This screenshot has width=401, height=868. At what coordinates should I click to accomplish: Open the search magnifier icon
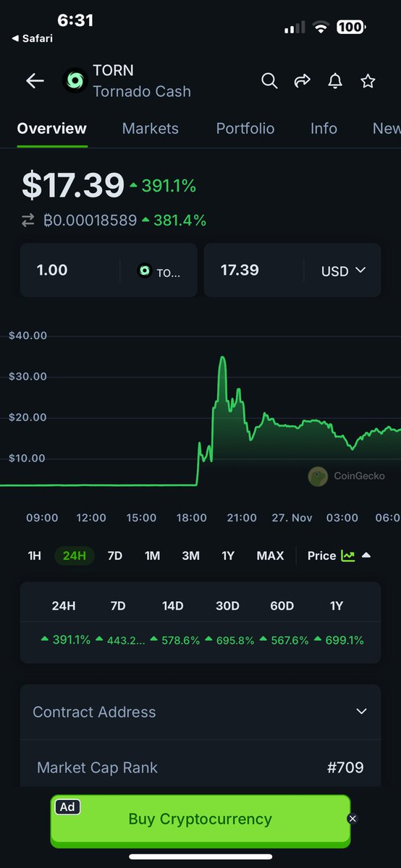point(269,81)
